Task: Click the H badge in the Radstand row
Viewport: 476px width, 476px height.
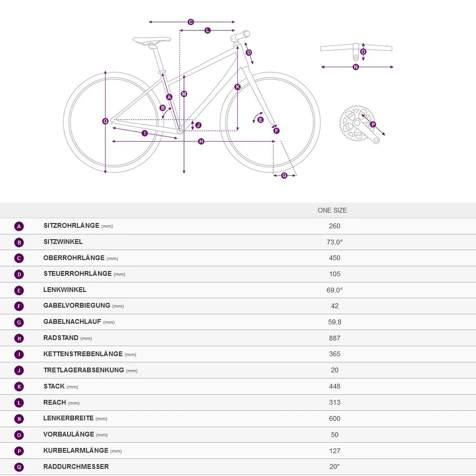Action: coord(19,339)
